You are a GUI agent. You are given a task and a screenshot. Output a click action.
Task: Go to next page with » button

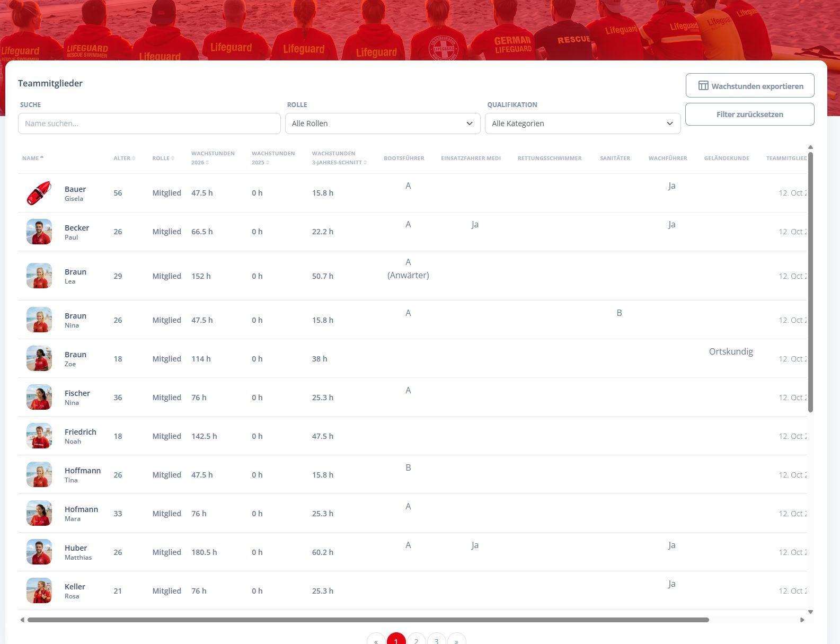457,641
